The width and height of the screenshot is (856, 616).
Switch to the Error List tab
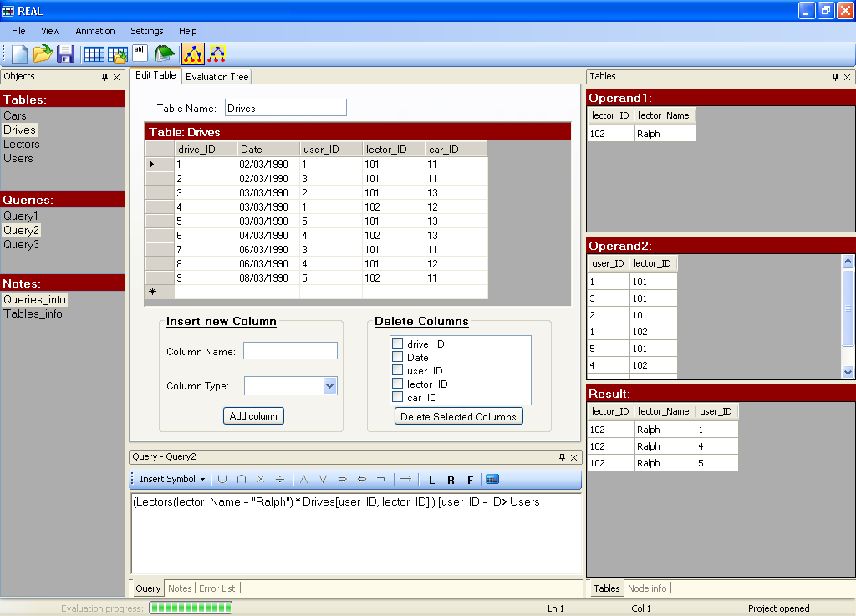[217, 588]
